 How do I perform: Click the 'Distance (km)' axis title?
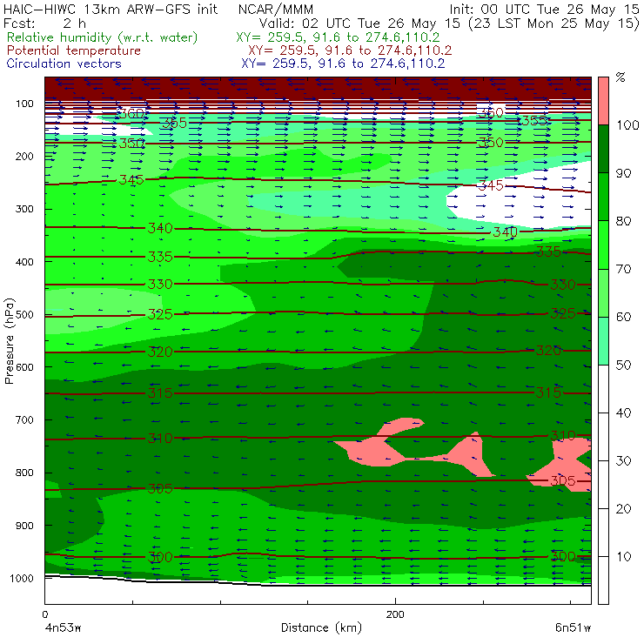pyautogui.click(x=321, y=627)
